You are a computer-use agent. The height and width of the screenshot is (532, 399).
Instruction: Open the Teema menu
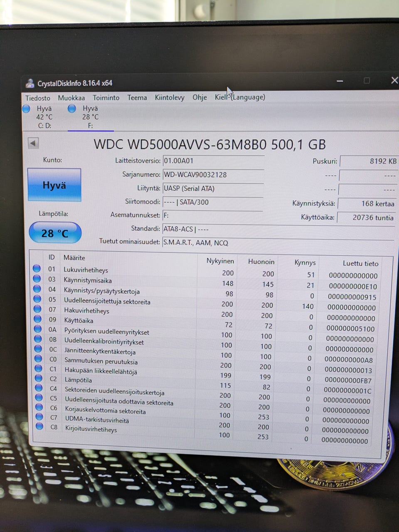137,98
